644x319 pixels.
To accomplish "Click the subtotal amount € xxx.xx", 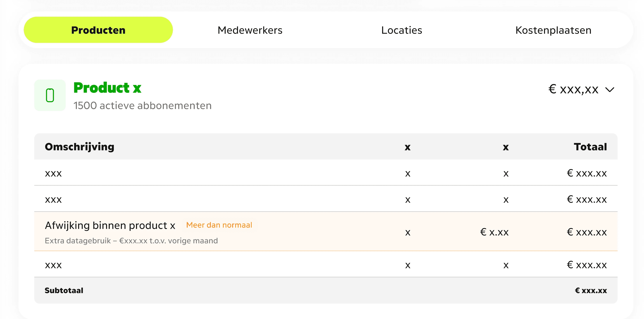I will pyautogui.click(x=591, y=290).
